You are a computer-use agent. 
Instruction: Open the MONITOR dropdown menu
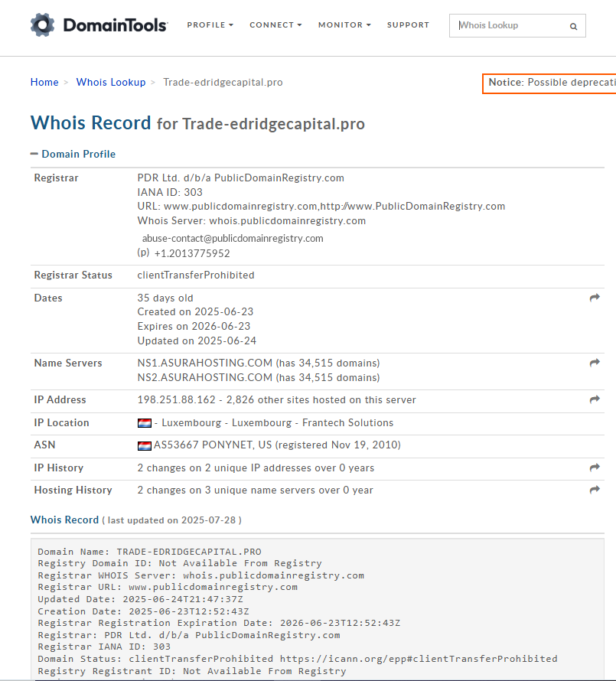[x=344, y=25]
